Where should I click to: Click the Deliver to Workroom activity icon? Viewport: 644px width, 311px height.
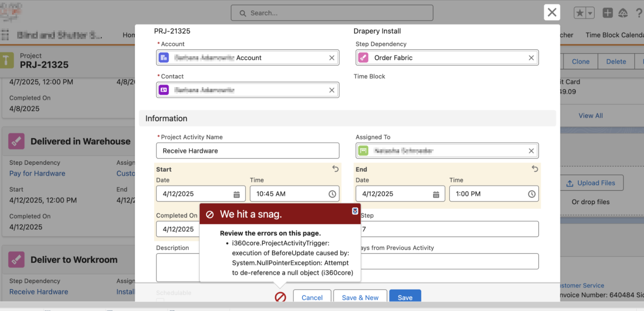(x=16, y=260)
